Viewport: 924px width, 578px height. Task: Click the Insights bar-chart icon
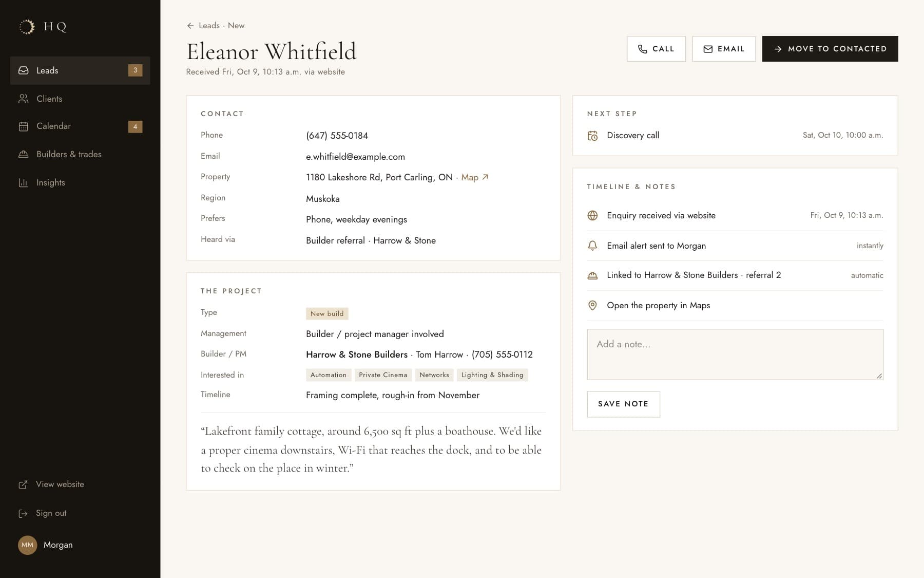(x=24, y=182)
